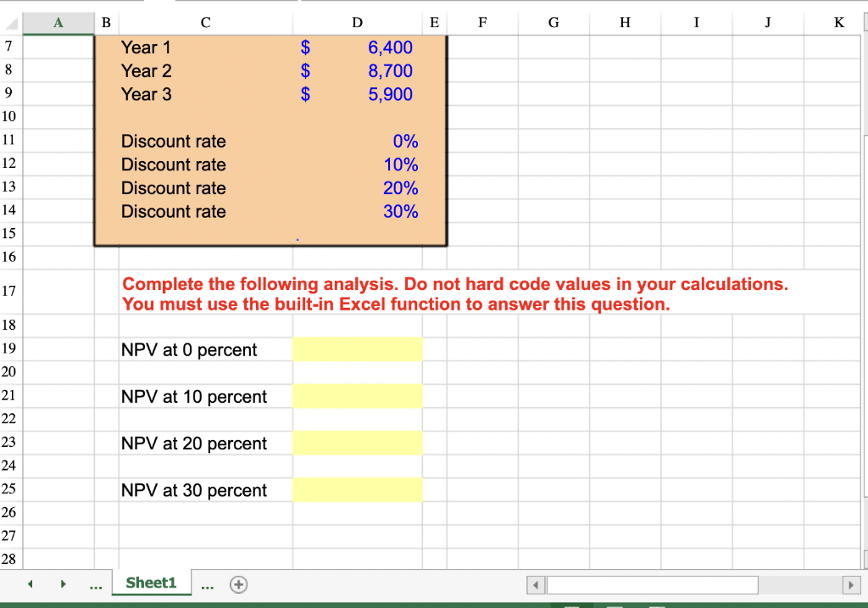Open the sheet list ellipsis left of Sheet1
This screenshot has width=868, height=608.
pos(96,583)
